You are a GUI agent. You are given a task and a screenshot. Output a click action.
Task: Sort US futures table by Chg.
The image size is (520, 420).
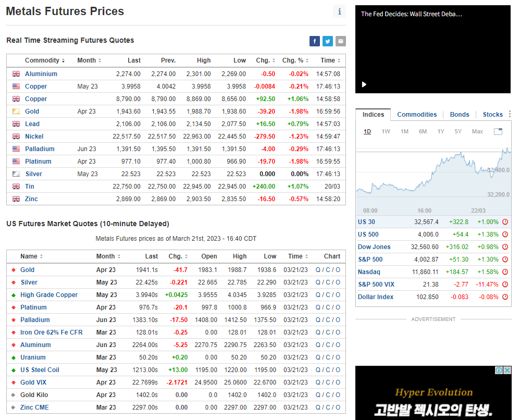coord(178,256)
